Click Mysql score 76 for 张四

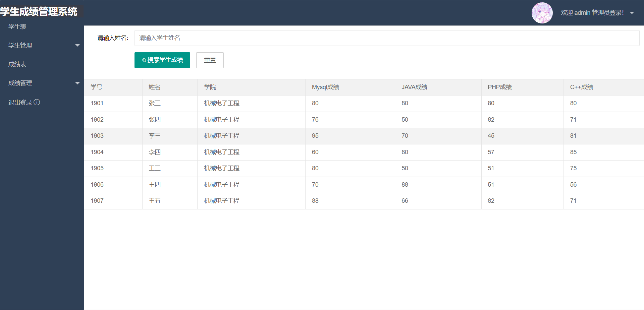pyautogui.click(x=315, y=120)
